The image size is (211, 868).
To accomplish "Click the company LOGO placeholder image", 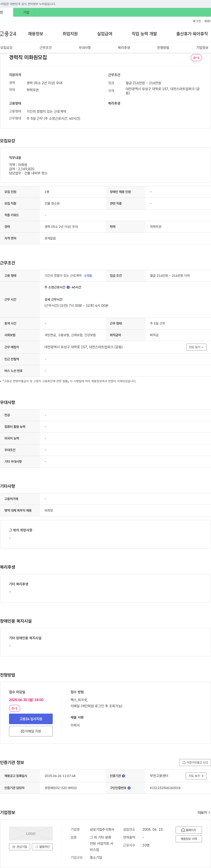I will (x=31, y=833).
